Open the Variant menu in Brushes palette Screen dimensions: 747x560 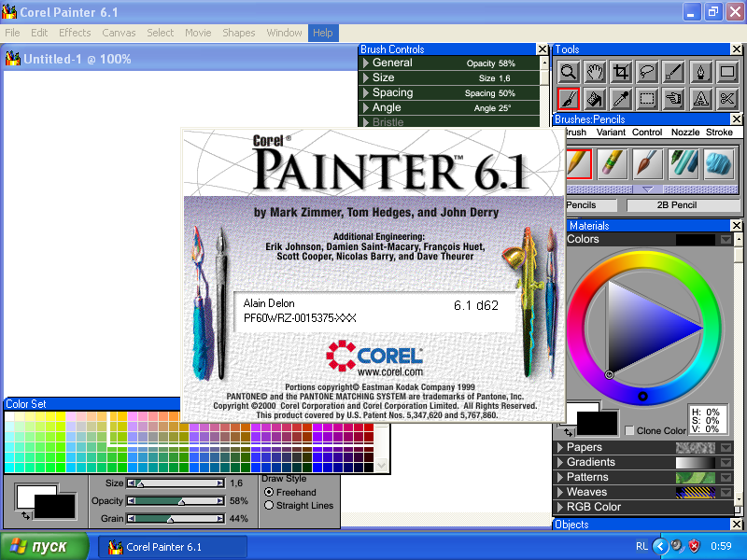611,133
